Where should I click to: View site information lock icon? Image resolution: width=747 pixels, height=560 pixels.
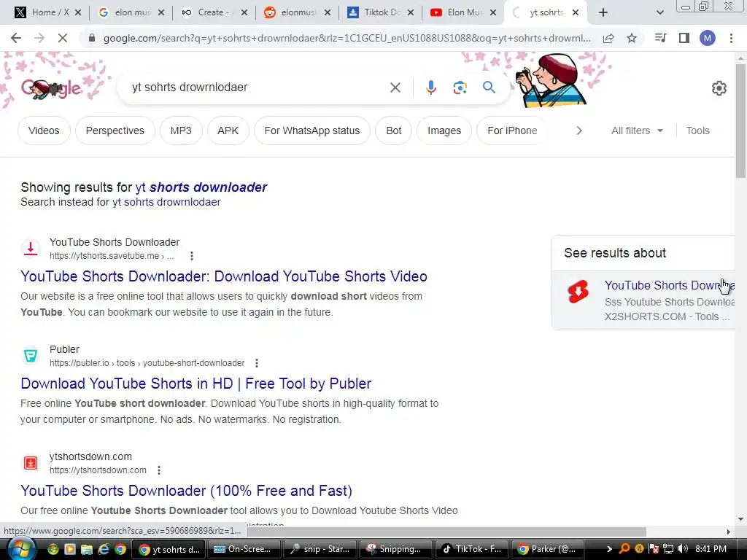pos(92,38)
